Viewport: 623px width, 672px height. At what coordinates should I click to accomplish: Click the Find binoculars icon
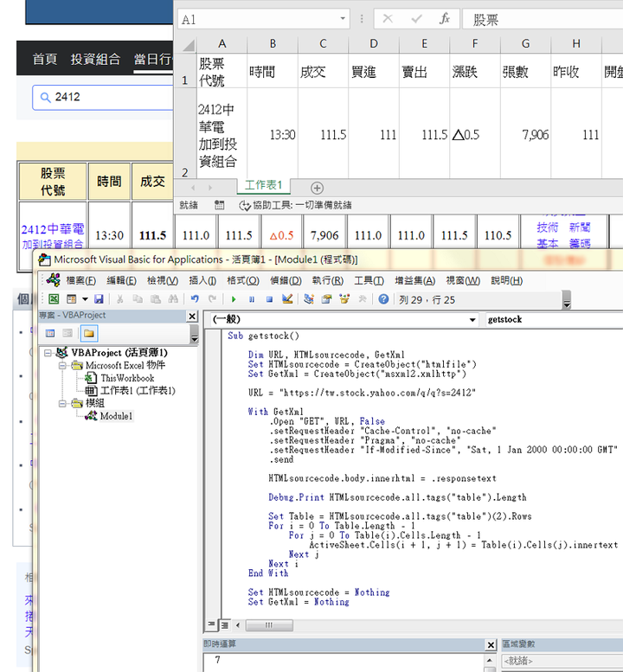pyautogui.click(x=173, y=299)
